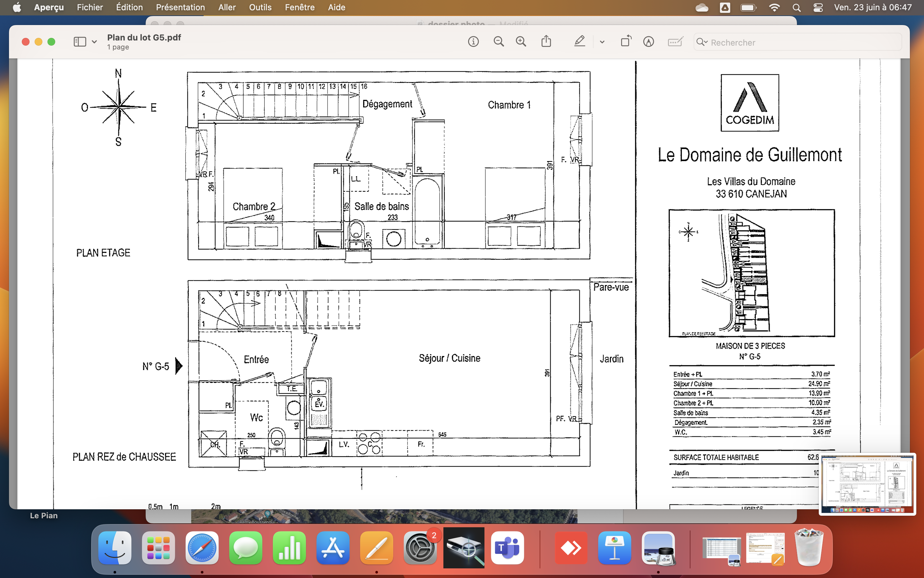This screenshot has height=578, width=924.
Task: Check the battery status icon
Action: tap(749, 7)
